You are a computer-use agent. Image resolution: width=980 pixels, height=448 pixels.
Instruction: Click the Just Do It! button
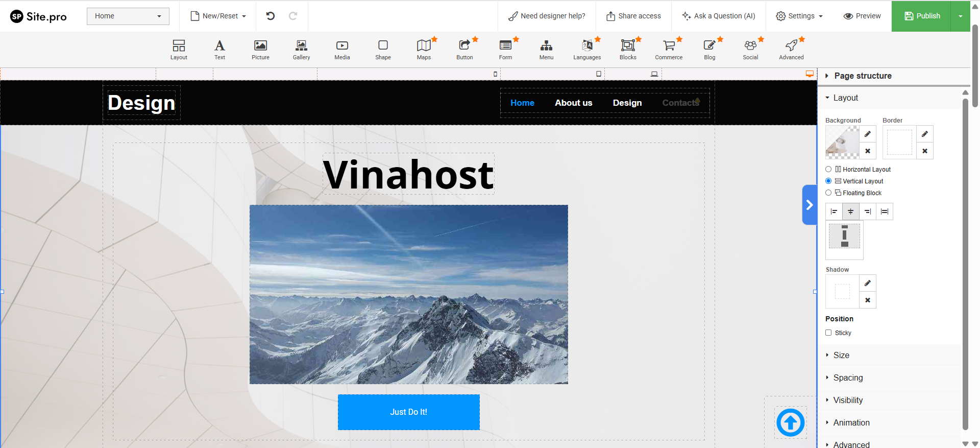[408, 412]
